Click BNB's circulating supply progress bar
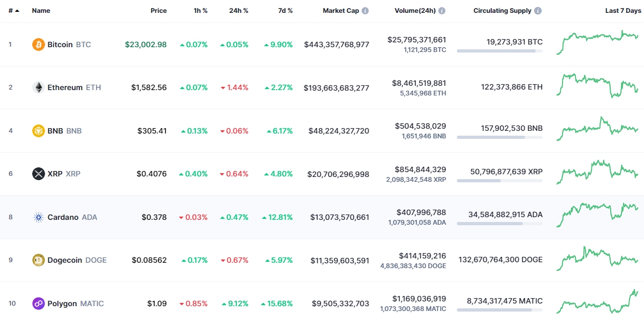Image resolution: width=644 pixels, height=318 pixels. pyautogui.click(x=500, y=137)
